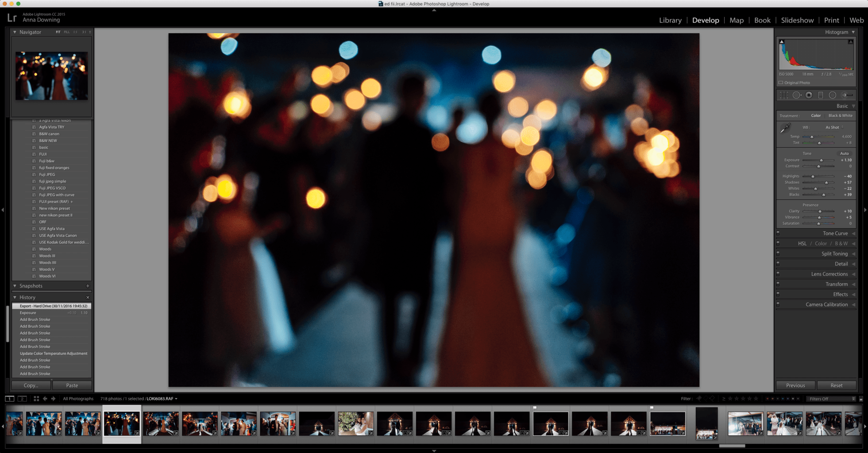Collapse the left panel with side arrow
The height and width of the screenshot is (453, 868).
[x=3, y=210]
